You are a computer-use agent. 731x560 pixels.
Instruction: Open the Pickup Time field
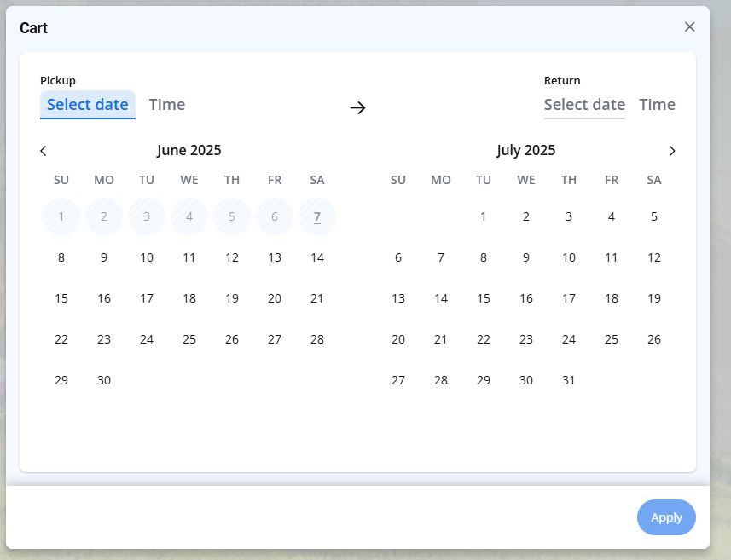[x=166, y=105]
